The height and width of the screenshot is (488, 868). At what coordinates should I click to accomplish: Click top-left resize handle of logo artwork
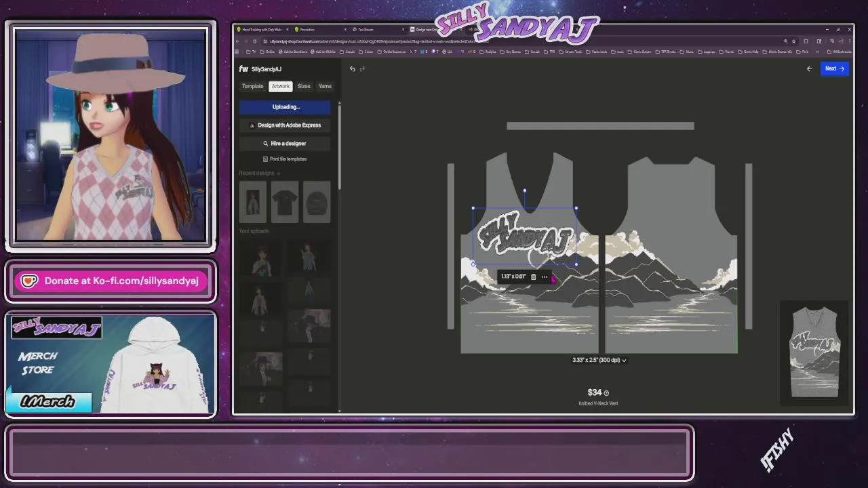(473, 208)
